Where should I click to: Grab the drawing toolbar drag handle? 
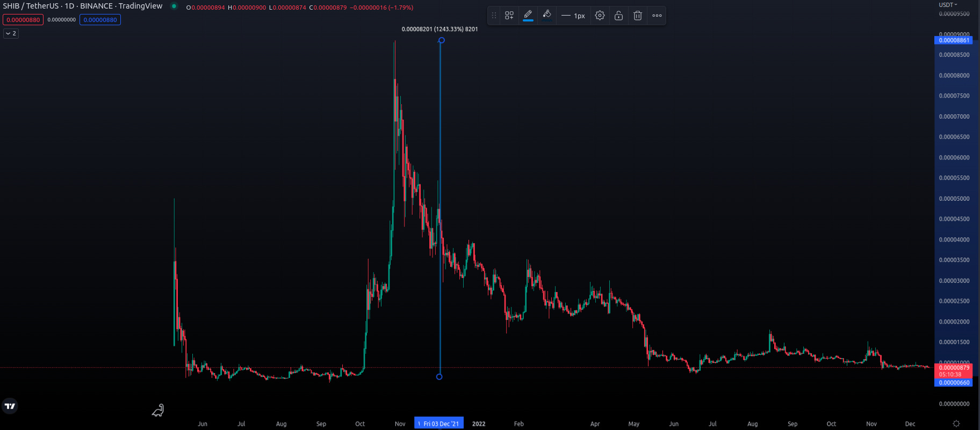[x=494, y=16]
